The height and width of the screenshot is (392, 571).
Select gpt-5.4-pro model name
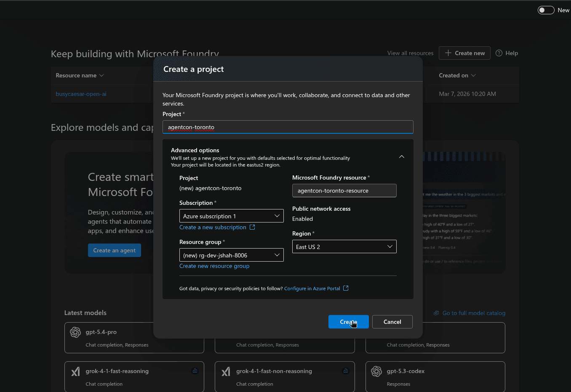point(101,332)
